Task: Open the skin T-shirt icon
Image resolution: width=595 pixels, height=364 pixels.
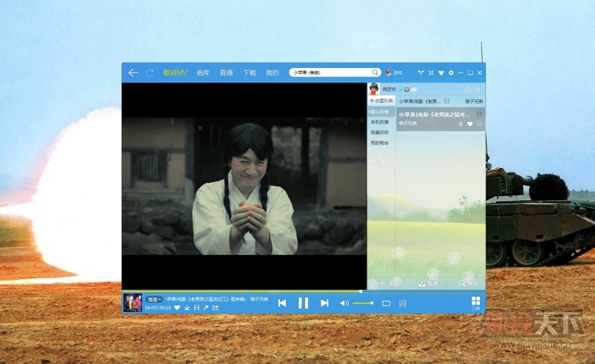Action: pos(440,73)
